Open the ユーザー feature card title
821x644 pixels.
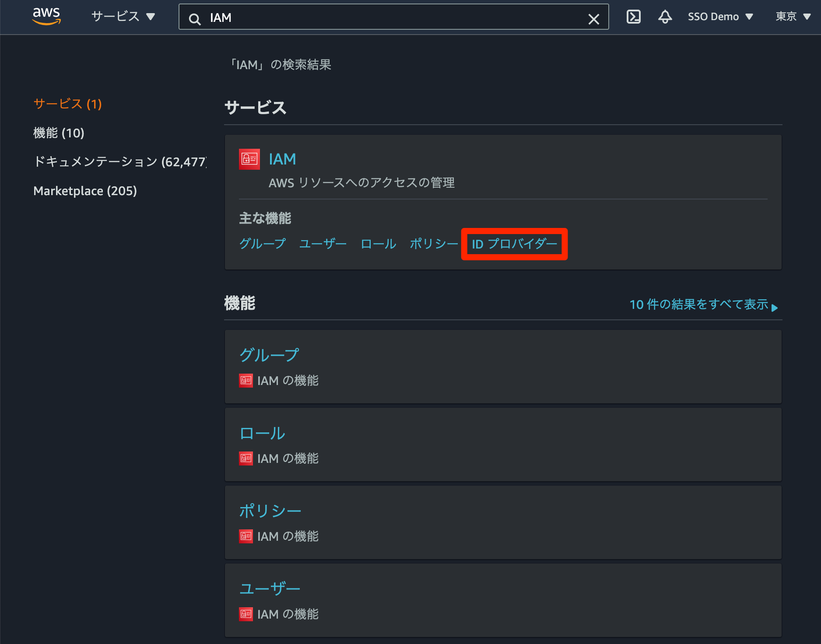[x=270, y=589]
